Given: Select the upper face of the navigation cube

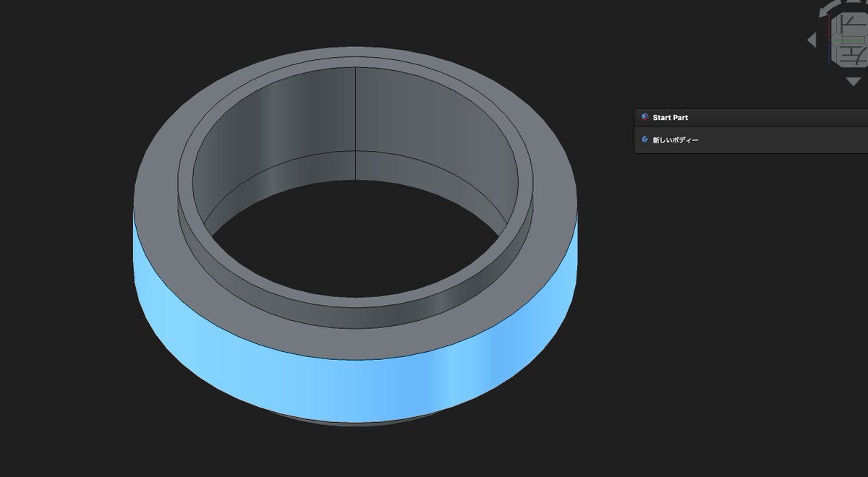Looking at the screenshot, I should (852, 24).
